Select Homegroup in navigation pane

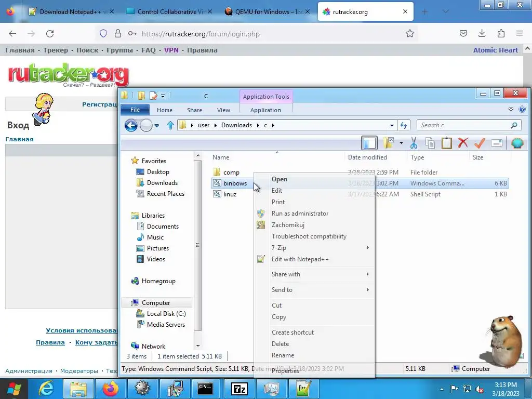pos(158,281)
